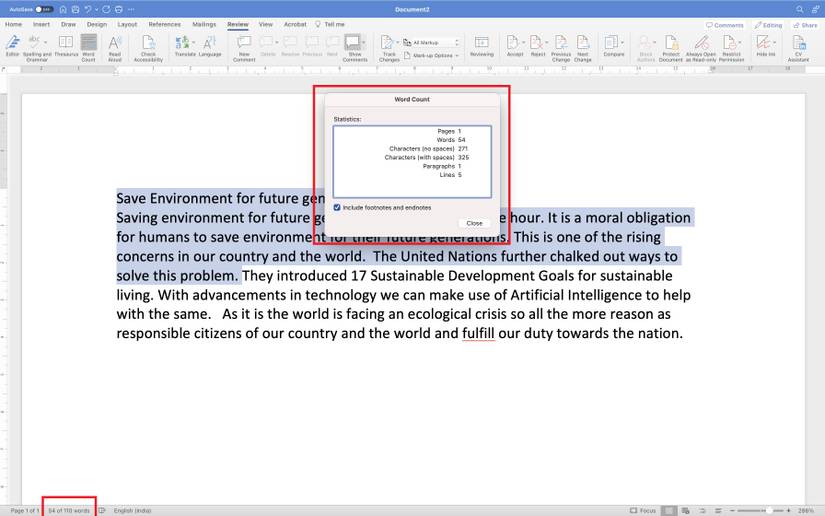The height and width of the screenshot is (516, 825).
Task: Click the Home icon in title bar
Action: 63,9
